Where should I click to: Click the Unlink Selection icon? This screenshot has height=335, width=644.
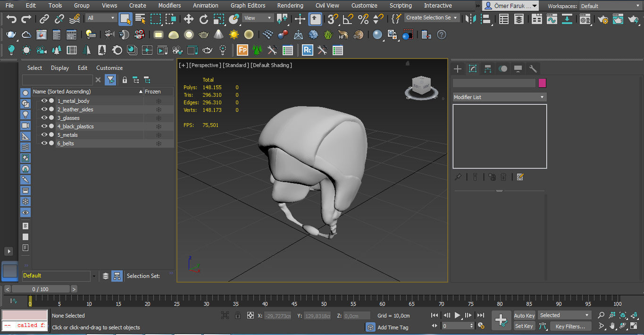pyautogui.click(x=59, y=19)
